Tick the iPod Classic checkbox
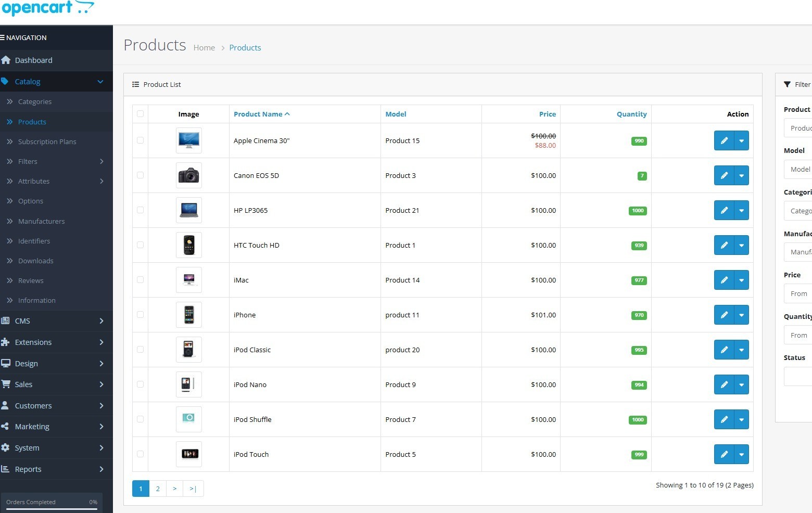 pos(140,349)
